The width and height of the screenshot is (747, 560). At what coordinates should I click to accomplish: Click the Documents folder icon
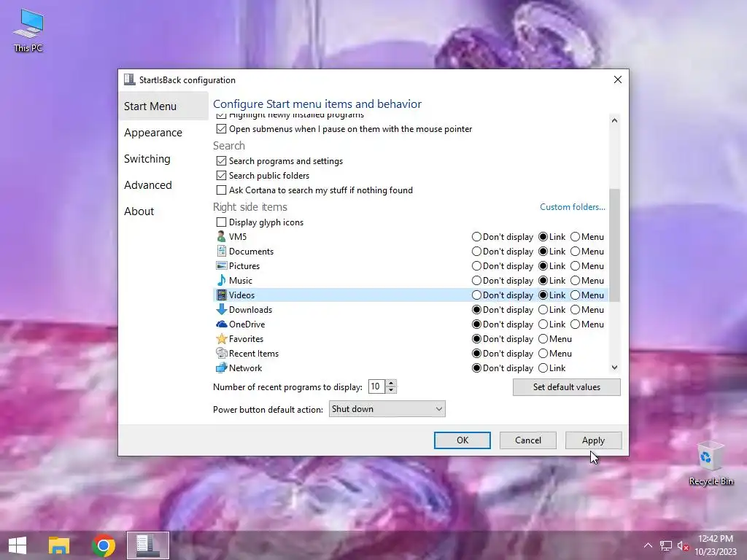click(221, 251)
